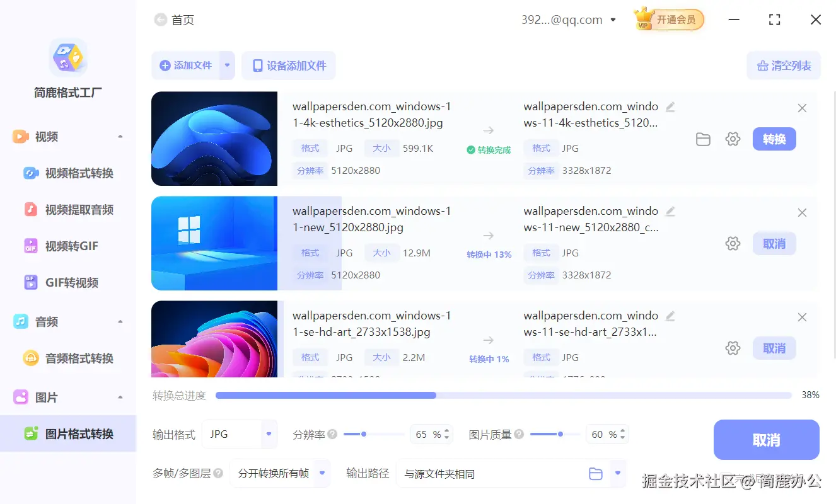This screenshot has height=504, width=836.
Task: Open settings gear for the first file
Action: click(733, 139)
